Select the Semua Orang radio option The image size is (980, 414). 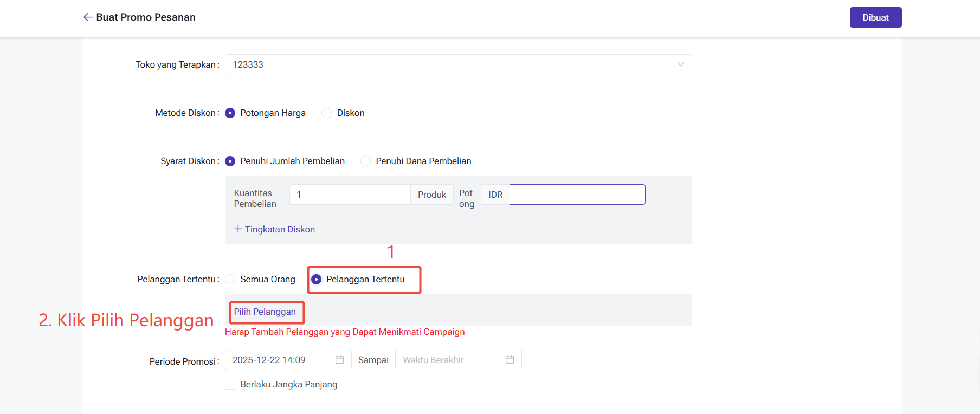click(x=230, y=280)
